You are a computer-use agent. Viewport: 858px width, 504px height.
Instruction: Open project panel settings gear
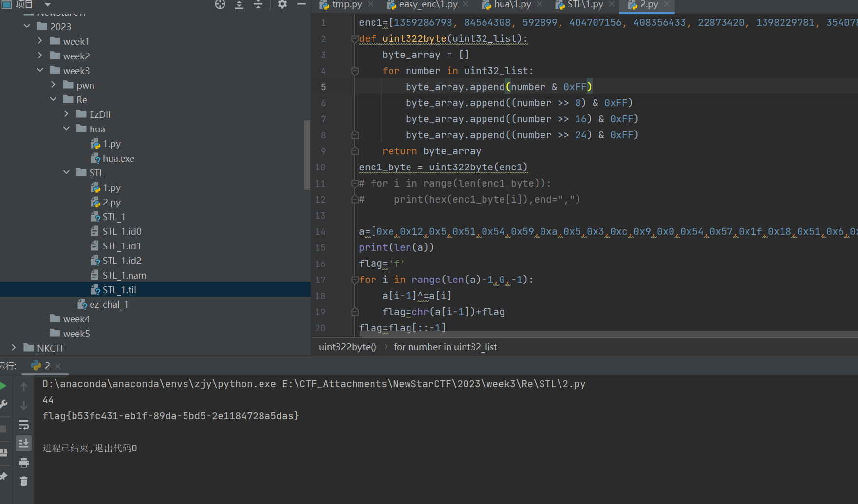282,4
